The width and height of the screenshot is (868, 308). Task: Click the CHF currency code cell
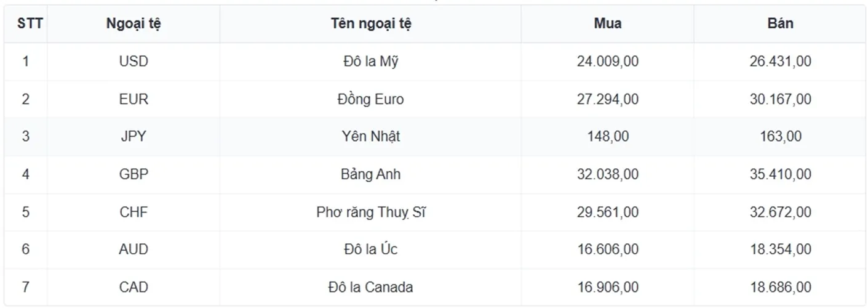[133, 213]
